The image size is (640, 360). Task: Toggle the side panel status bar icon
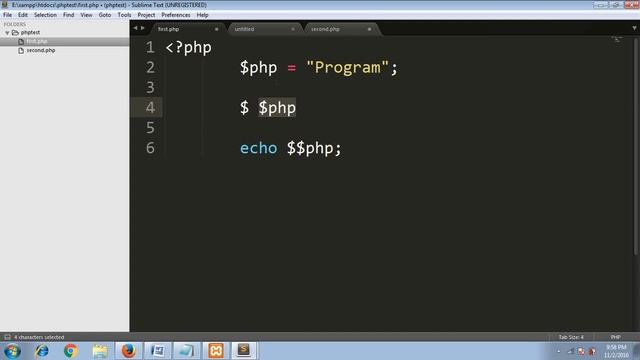(7, 337)
